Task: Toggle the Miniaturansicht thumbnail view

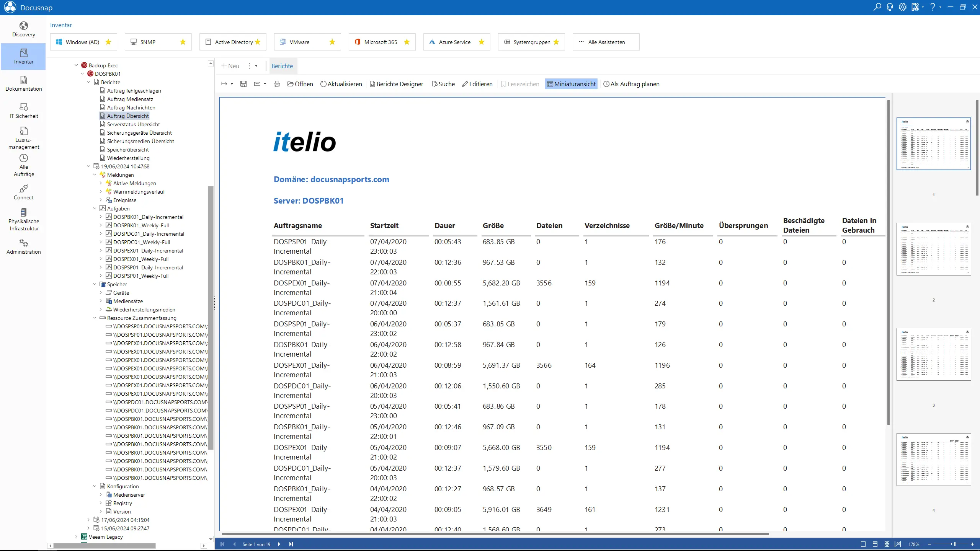Action: point(571,84)
